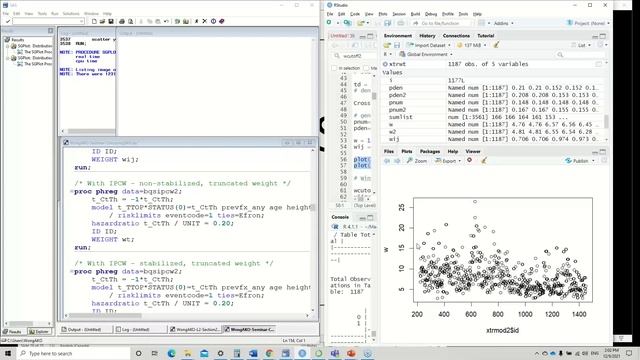640x360 pixels.
Task: Click SAS toolbar Print icon
Action: [122, 21]
